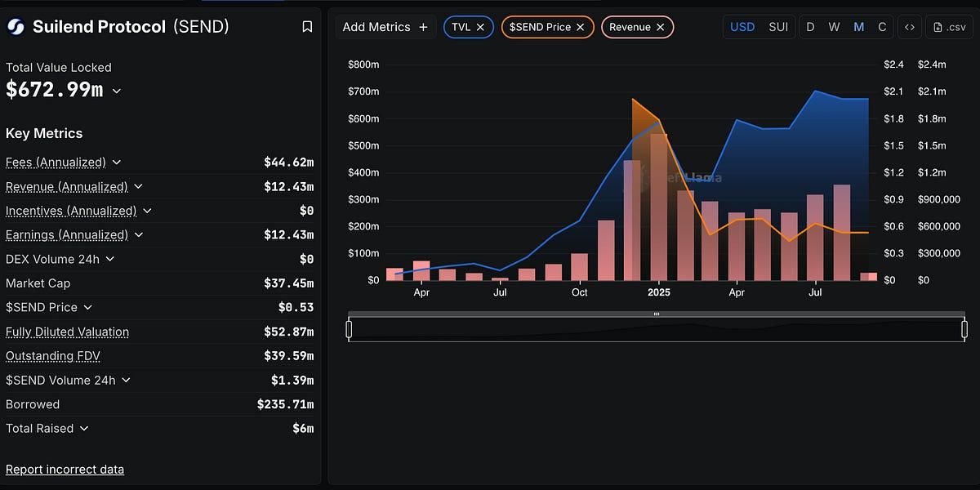Open the Add Metrics menu
Viewport: 980px width, 490px height.
click(x=385, y=27)
